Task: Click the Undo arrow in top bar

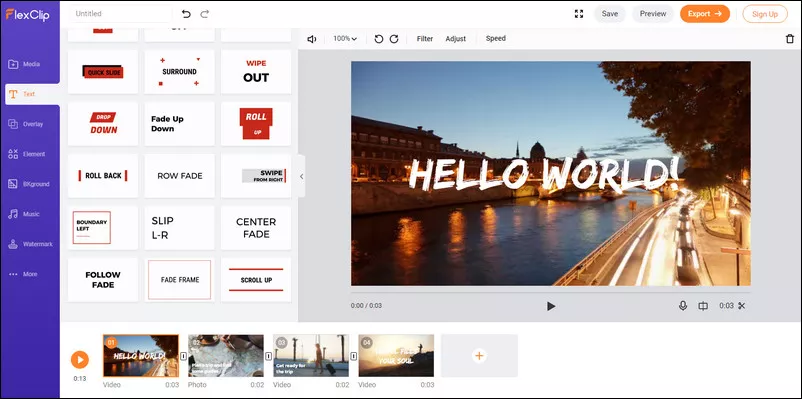Action: pyautogui.click(x=186, y=14)
